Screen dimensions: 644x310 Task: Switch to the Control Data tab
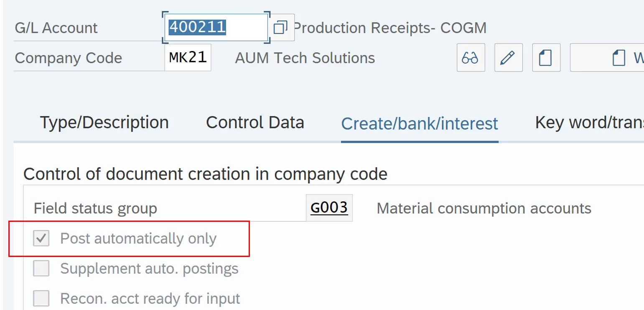click(x=255, y=123)
